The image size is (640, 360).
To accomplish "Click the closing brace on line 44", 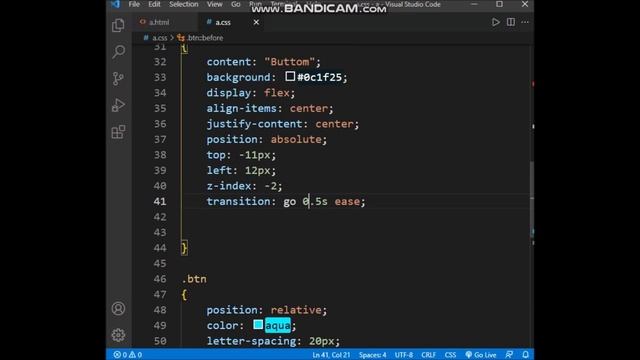I will (x=184, y=248).
